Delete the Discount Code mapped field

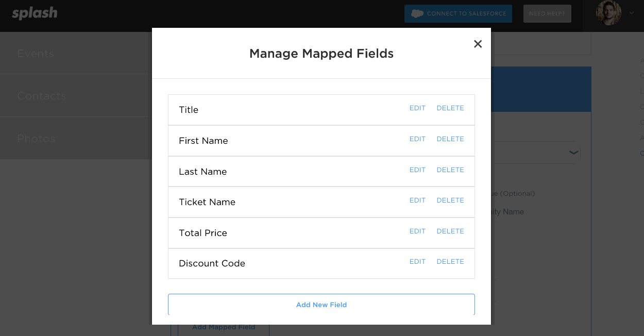click(450, 262)
